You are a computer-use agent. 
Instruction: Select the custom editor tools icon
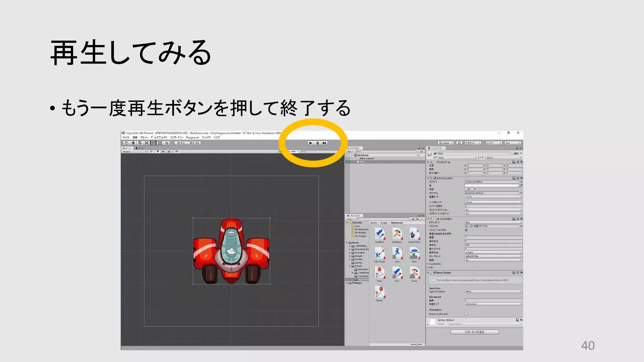coord(167,143)
